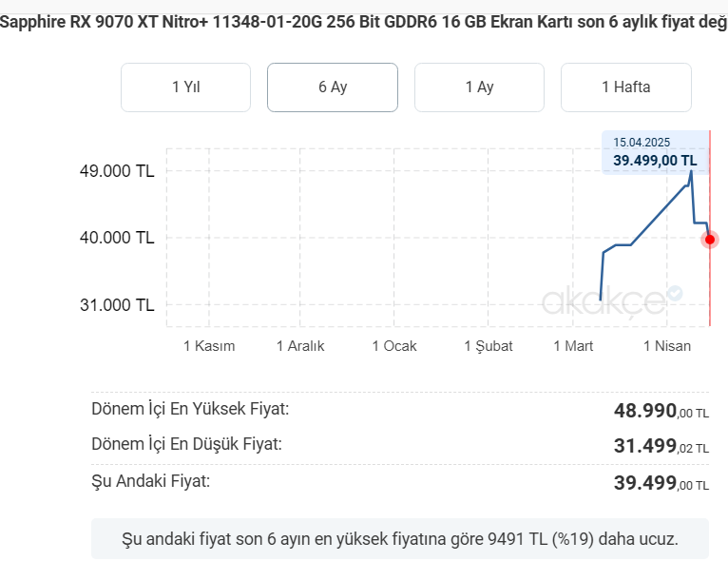Click the 15.04.2025 price tooltip
This screenshot has height=561, width=728.
[x=655, y=152]
